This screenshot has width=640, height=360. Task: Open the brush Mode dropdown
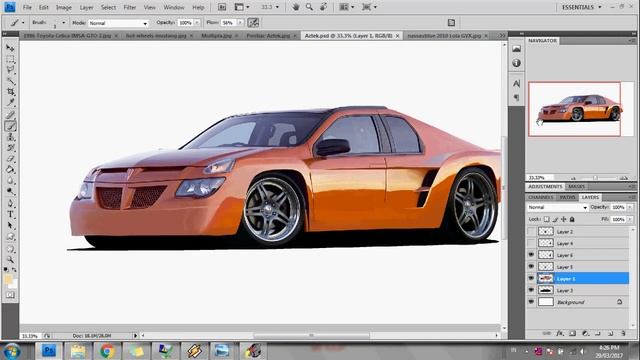tap(118, 23)
